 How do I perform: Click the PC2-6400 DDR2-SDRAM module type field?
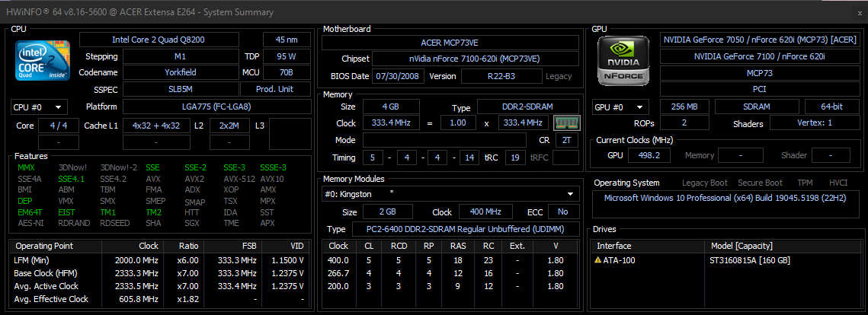click(x=466, y=229)
